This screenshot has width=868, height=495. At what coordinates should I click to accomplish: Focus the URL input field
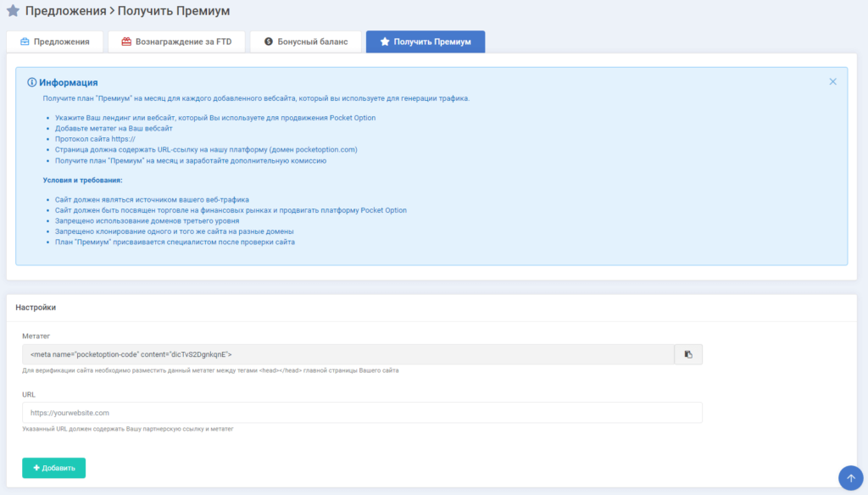362,413
